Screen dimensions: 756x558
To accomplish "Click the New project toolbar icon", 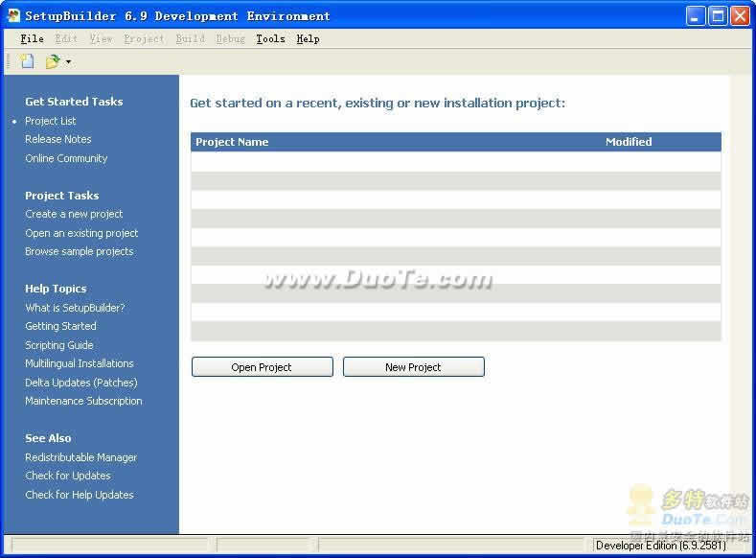I will 28,61.
